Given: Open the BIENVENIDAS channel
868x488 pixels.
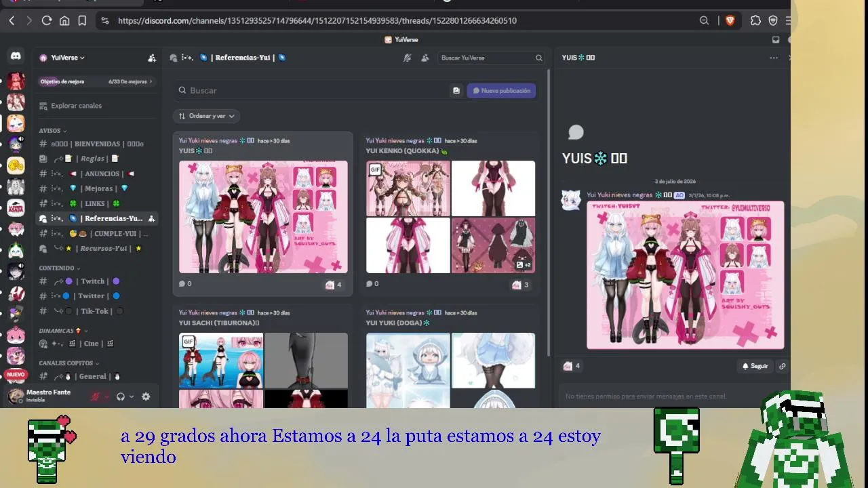Looking at the screenshot, I should coord(97,144).
